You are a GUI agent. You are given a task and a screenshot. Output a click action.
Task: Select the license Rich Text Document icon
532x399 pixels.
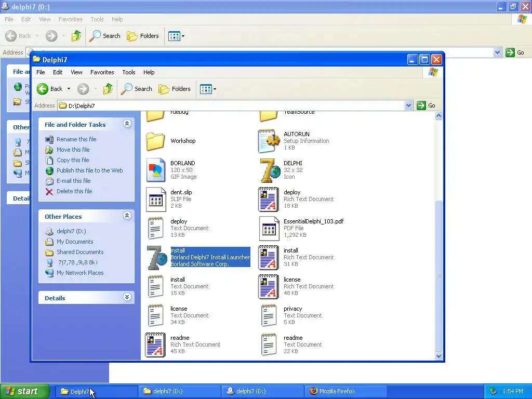tap(269, 287)
